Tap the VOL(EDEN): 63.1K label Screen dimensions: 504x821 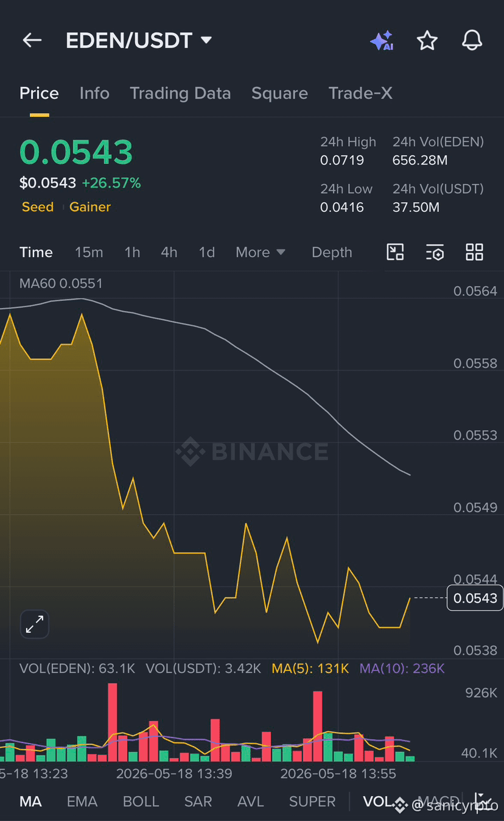click(x=77, y=669)
